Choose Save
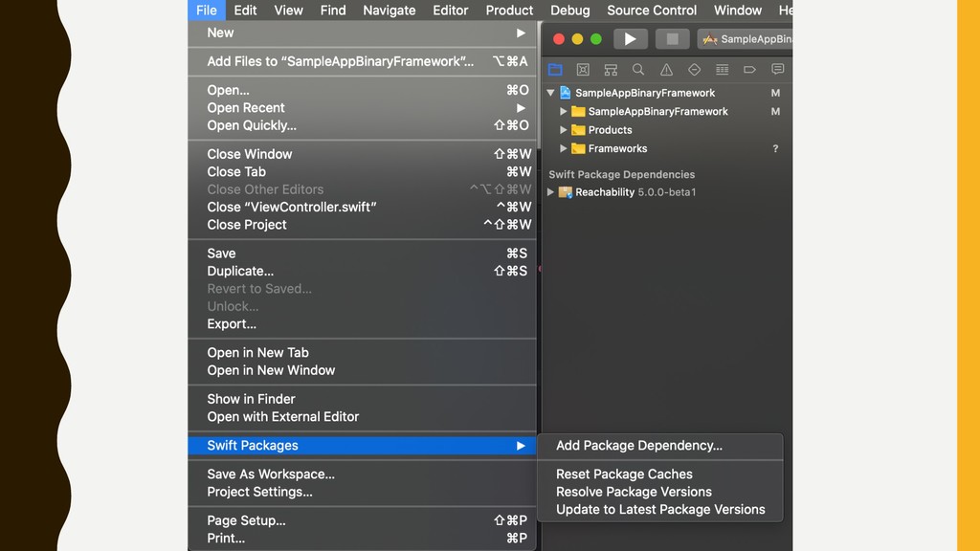The width and height of the screenshot is (980, 551). pyautogui.click(x=363, y=253)
